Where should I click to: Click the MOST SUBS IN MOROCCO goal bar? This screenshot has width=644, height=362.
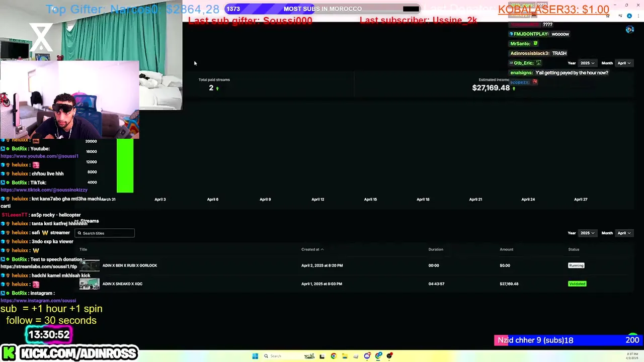click(323, 9)
